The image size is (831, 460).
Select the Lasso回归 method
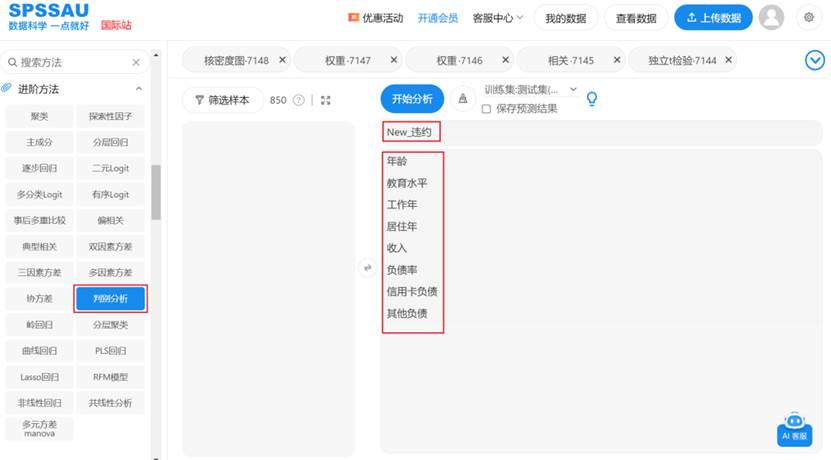[x=40, y=377]
